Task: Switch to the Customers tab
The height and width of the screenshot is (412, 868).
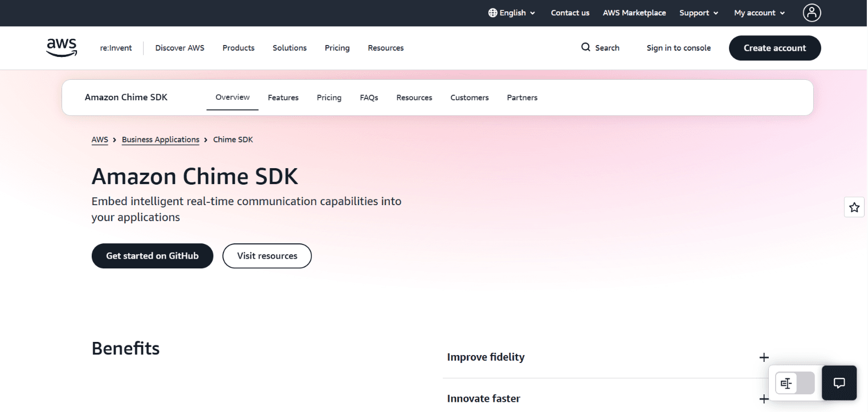Action: pos(470,97)
